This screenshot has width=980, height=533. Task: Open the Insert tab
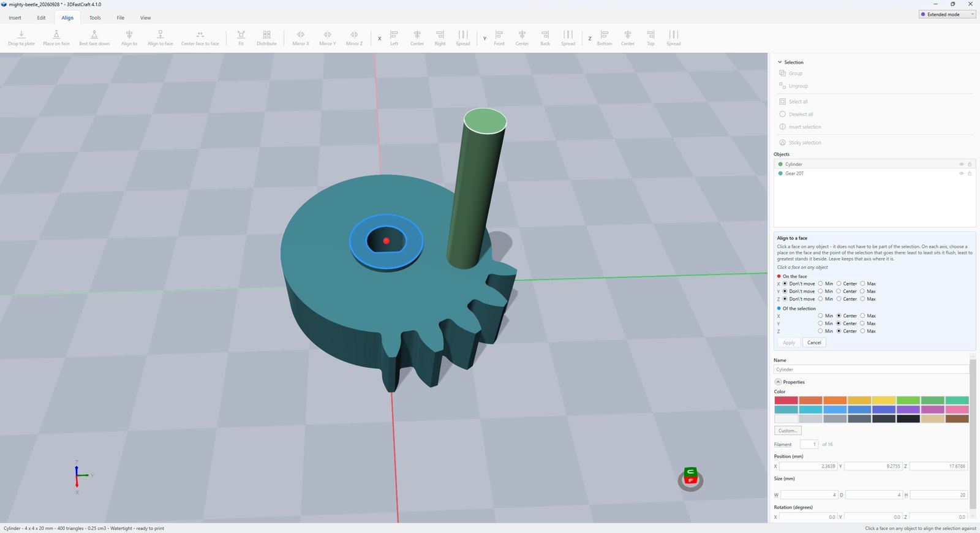pos(15,18)
